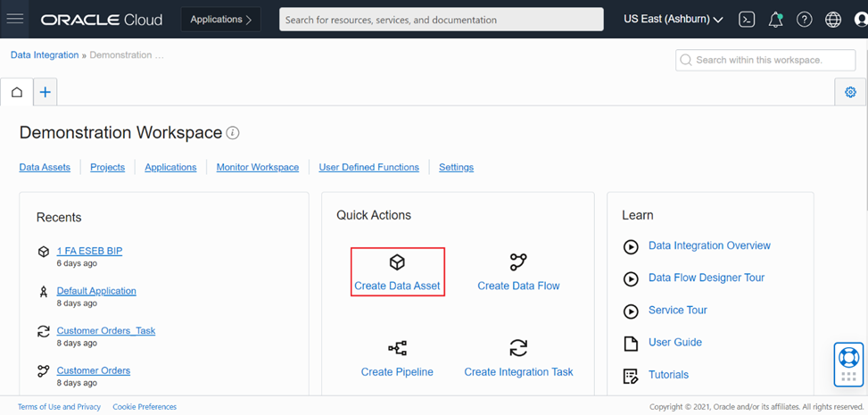Open a new tab with plus button
Image resolution: width=868 pixels, height=415 pixels.
click(45, 92)
